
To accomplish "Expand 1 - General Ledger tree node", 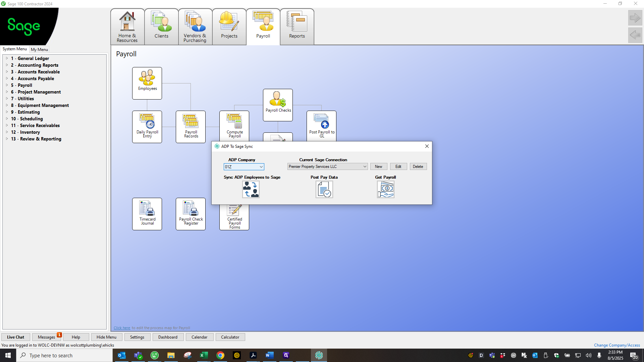I will point(7,58).
